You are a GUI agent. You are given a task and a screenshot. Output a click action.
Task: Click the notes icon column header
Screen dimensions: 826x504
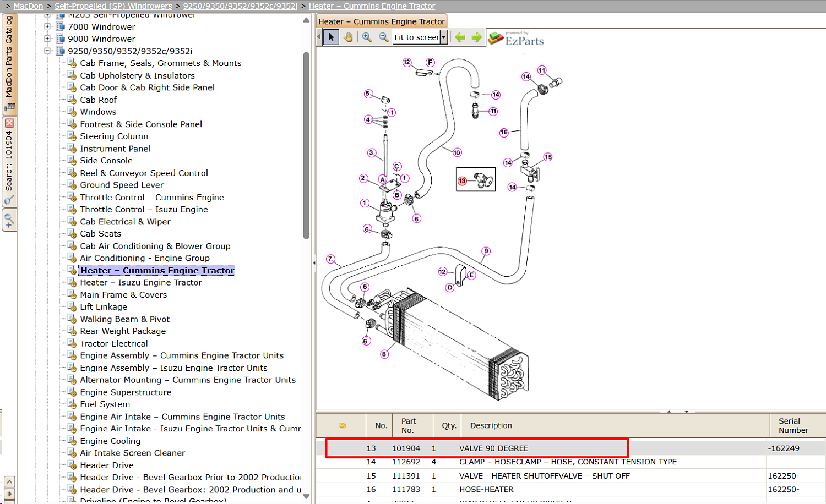click(342, 425)
